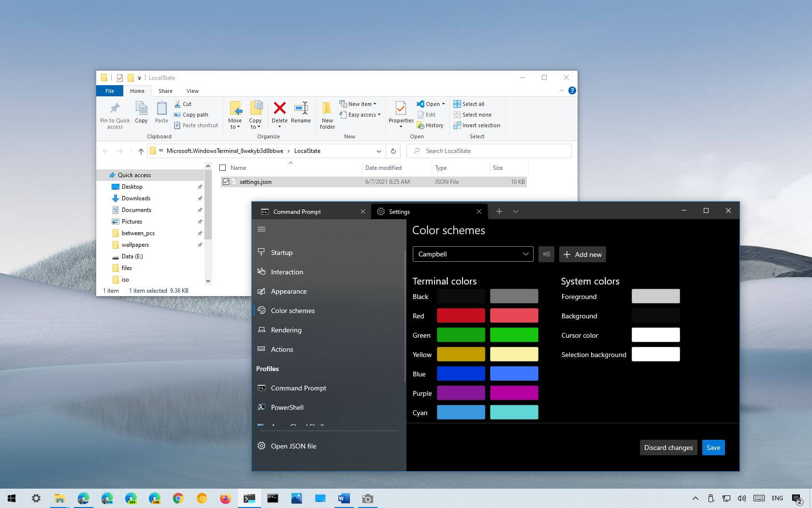Open Firefox from the taskbar
The height and width of the screenshot is (508, 812).
225,498
